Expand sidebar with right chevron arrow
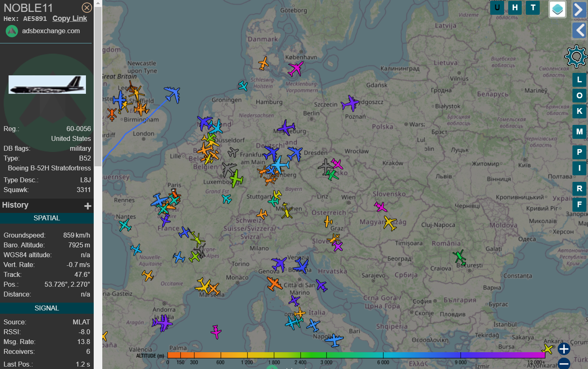 (x=579, y=9)
